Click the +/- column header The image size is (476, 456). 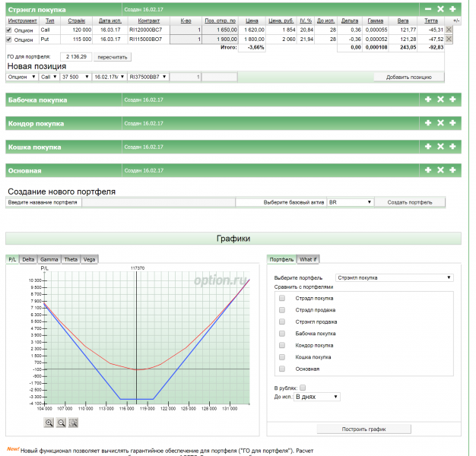[x=456, y=21]
